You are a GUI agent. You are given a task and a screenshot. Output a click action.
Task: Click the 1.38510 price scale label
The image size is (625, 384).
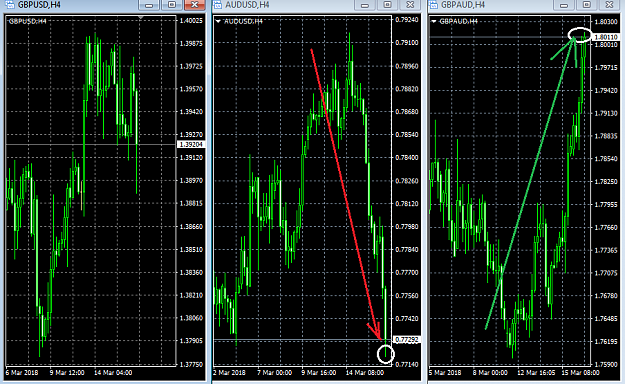191,250
